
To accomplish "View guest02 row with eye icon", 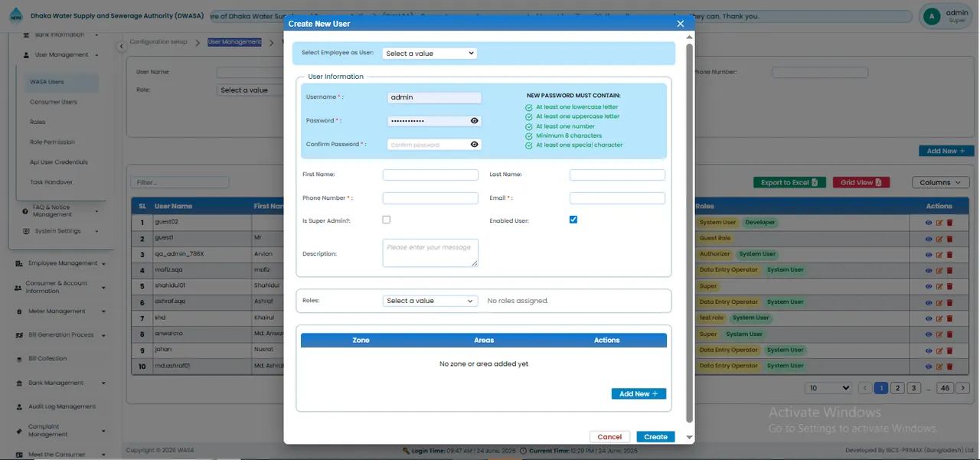I will tap(929, 223).
